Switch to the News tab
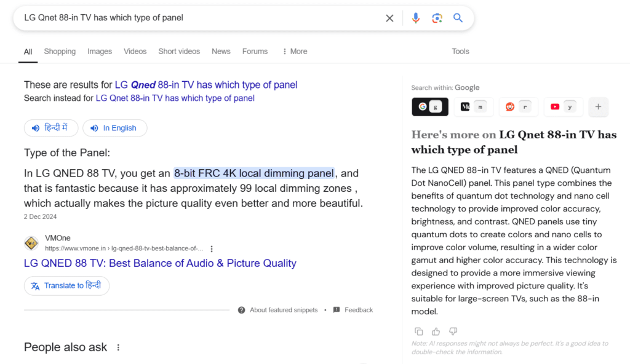 [221, 51]
